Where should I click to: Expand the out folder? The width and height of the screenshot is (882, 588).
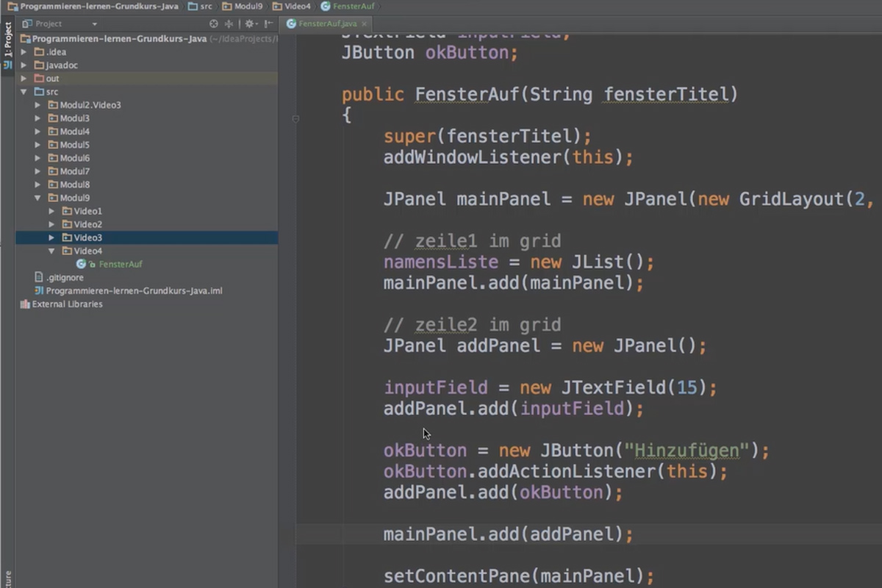pyautogui.click(x=24, y=79)
